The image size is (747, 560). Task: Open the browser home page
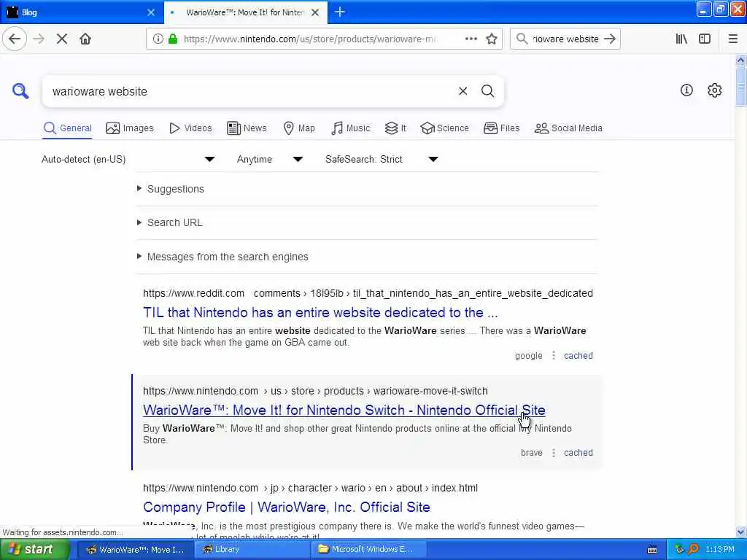point(85,39)
